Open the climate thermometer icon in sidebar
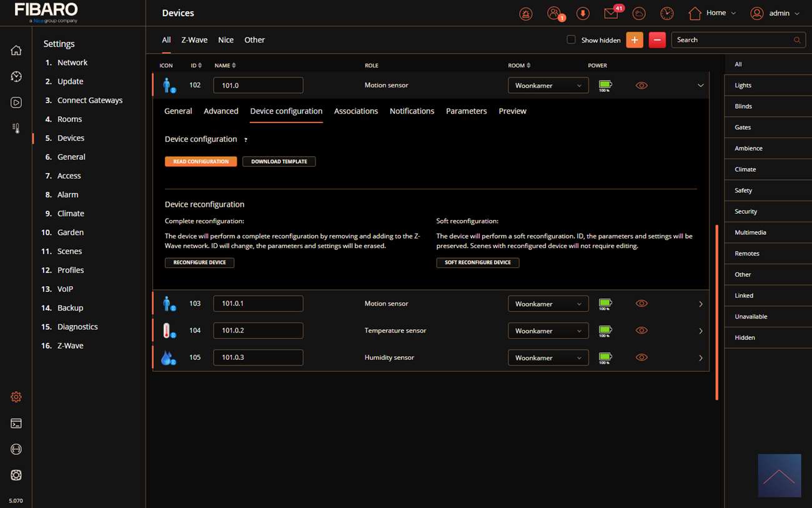The width and height of the screenshot is (812, 508). (16, 128)
